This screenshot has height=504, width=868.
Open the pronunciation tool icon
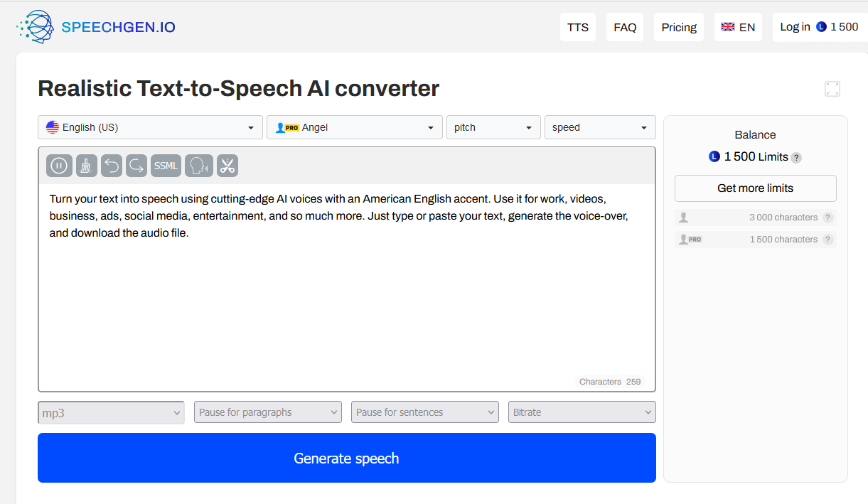198,165
